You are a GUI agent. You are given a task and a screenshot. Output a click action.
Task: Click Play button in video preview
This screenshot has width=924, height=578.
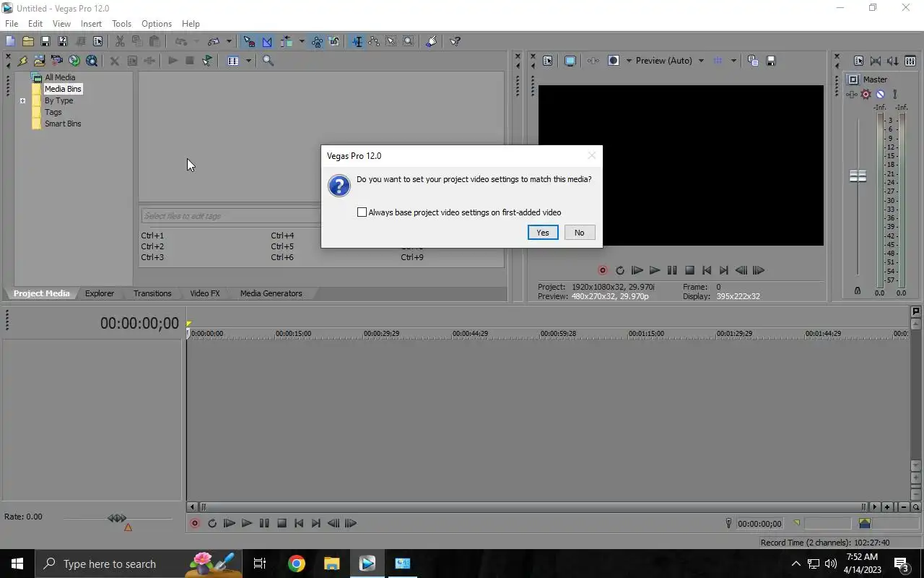(x=655, y=270)
